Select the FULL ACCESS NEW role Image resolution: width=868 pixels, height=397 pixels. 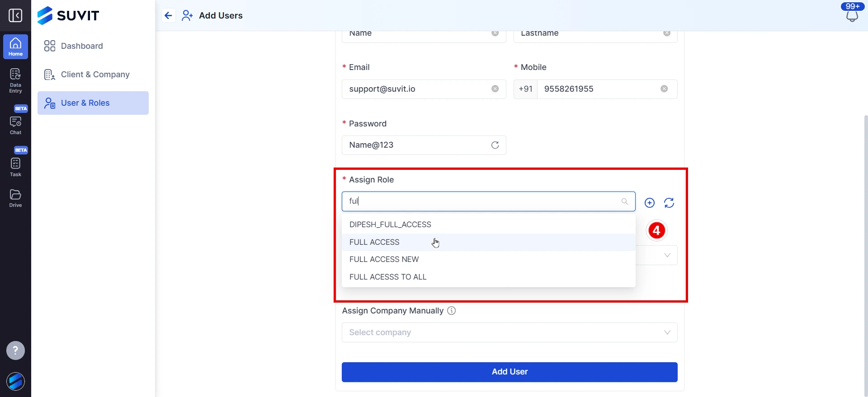489,259
